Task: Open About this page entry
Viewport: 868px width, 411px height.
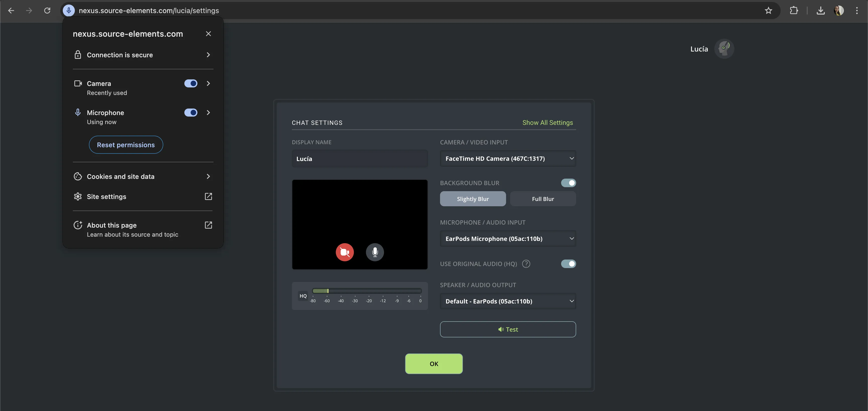Action: (143, 229)
